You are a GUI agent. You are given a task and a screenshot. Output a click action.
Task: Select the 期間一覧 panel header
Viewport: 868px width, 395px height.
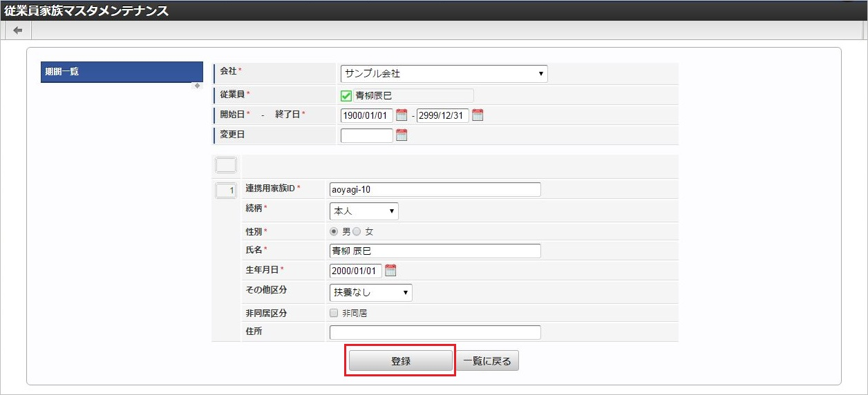122,72
